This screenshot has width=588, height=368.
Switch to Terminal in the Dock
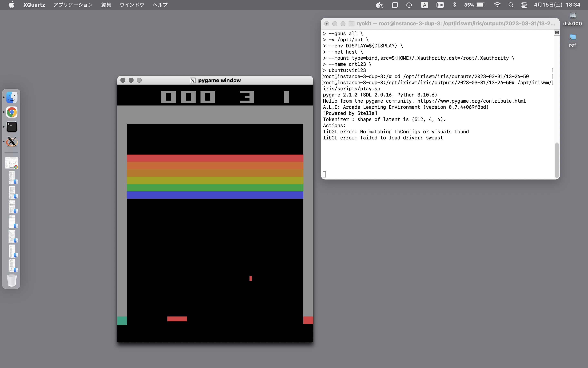tap(12, 127)
